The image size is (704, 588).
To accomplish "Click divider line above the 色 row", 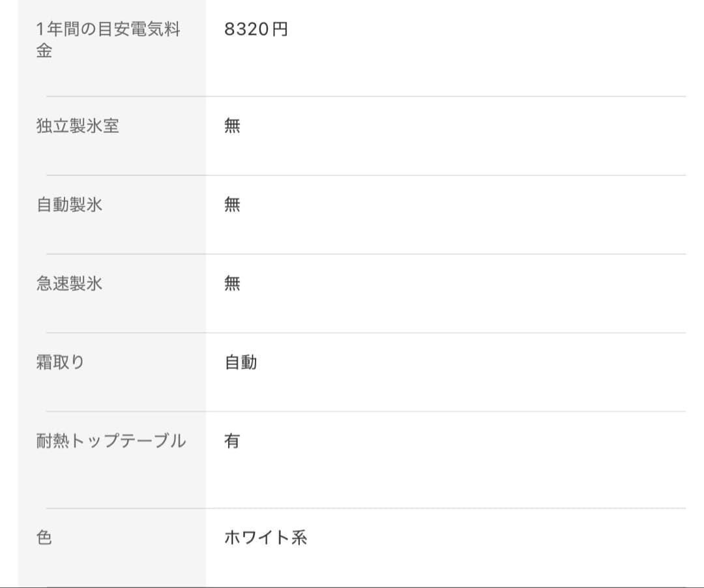I will click(365, 508).
